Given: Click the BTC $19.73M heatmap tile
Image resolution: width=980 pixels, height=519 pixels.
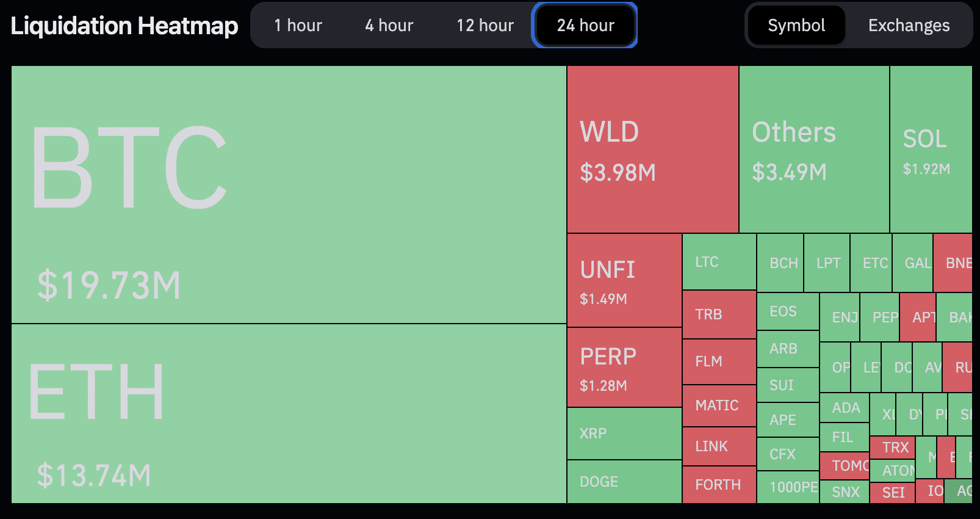Looking at the screenshot, I should [x=289, y=194].
